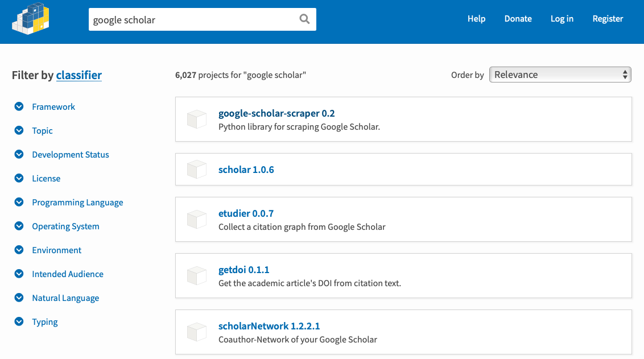Click the getdoi package cube icon

(197, 275)
